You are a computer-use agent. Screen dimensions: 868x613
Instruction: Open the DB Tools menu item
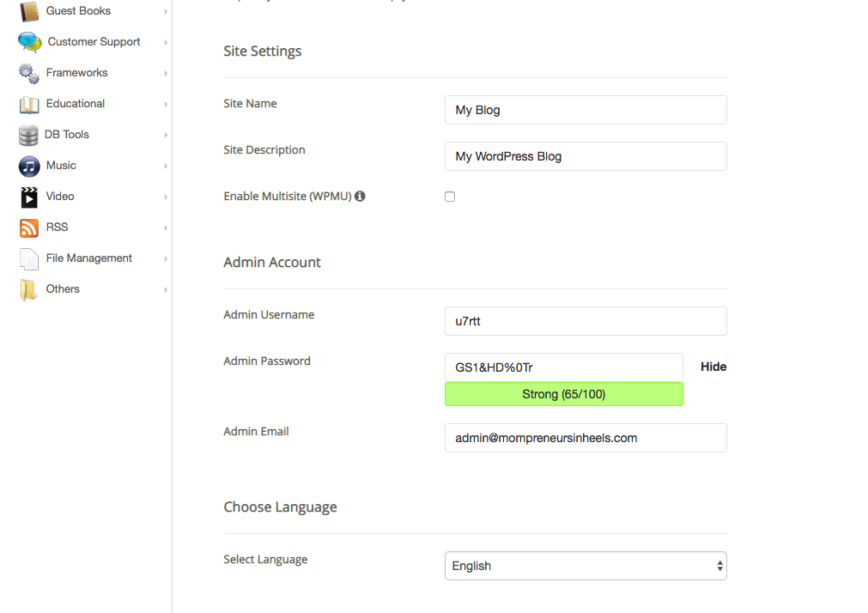coord(66,135)
